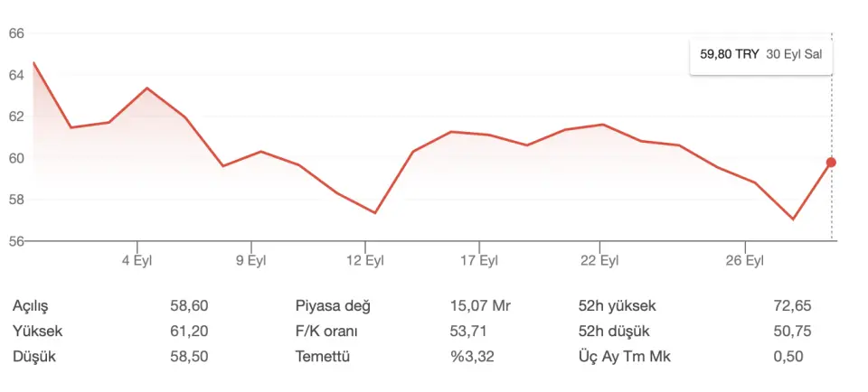Screen dimensions: 868x392
Task: Select the 4 Eyl axis date label
Action: 137,260
